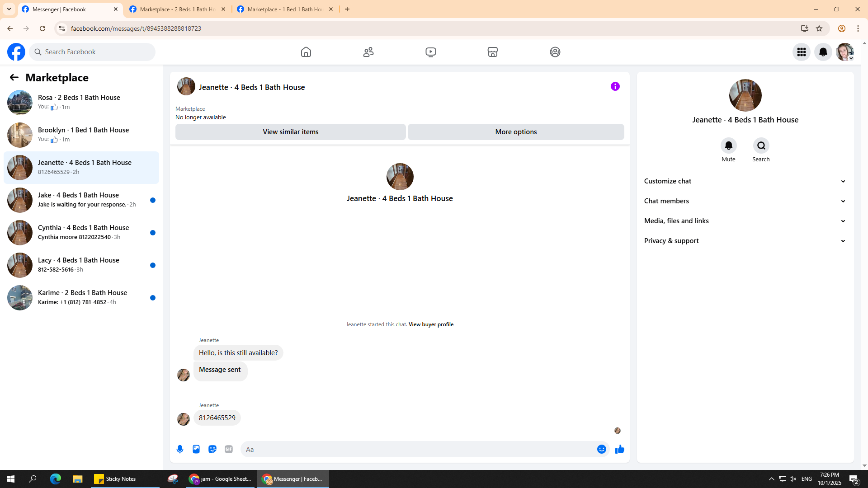
Task: Open conversation information icon
Action: point(615,86)
